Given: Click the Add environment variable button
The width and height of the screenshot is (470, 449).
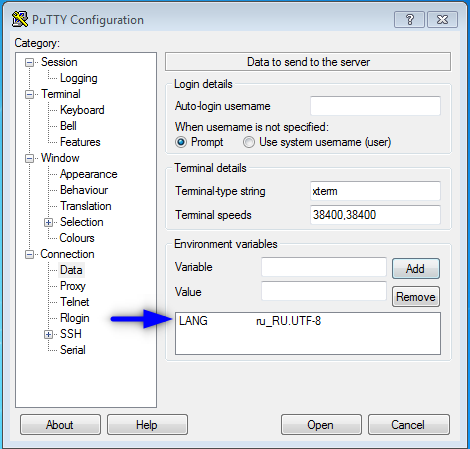Looking at the screenshot, I should tap(416, 269).
